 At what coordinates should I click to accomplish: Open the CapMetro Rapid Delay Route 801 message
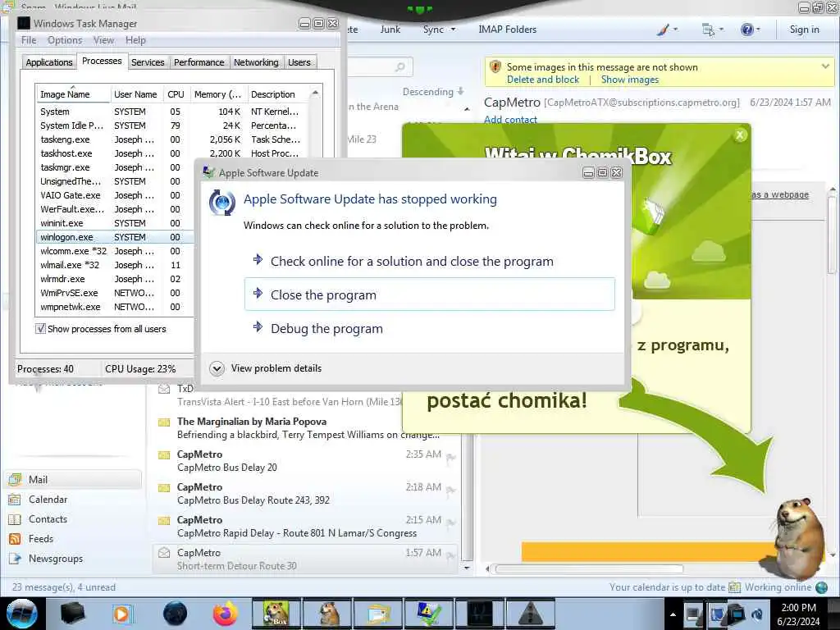306,527
